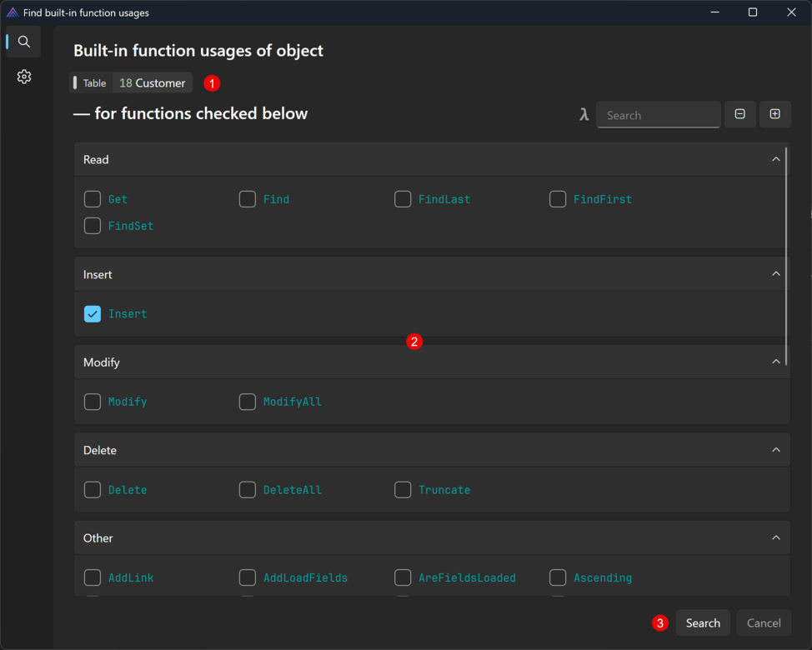812x650 pixels.
Task: Collapse the Delete section
Action: pos(775,450)
